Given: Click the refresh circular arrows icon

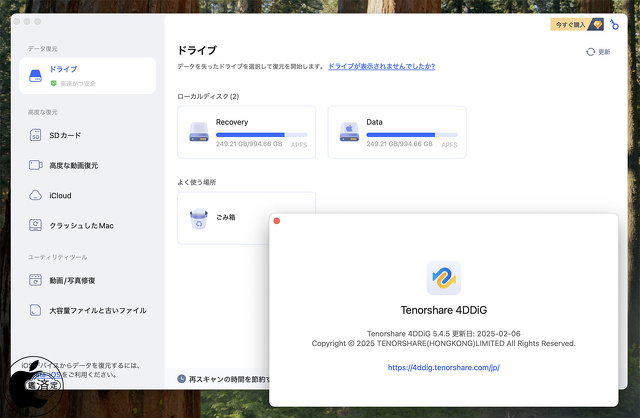Looking at the screenshot, I should point(591,52).
